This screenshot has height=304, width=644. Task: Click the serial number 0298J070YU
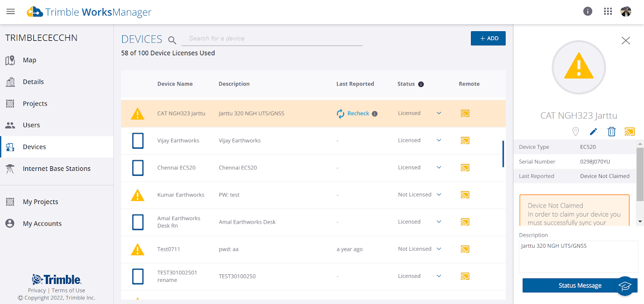point(595,162)
